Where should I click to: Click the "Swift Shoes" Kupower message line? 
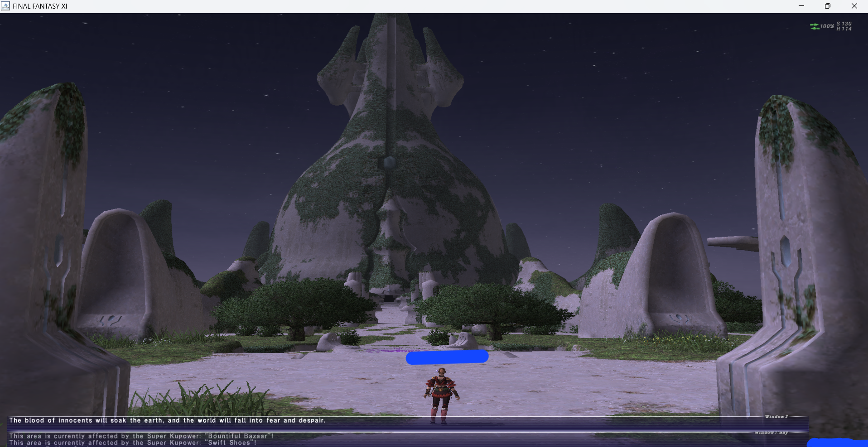[x=133, y=442]
